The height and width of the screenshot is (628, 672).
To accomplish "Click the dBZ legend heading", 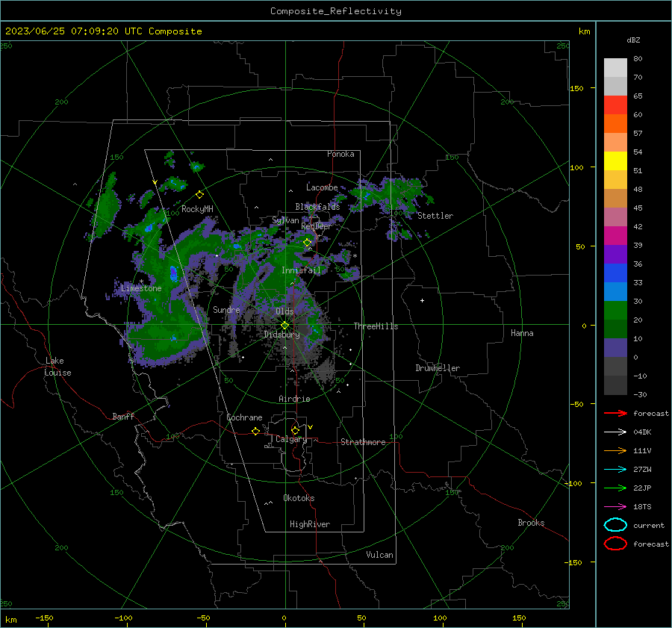I will pos(633,40).
